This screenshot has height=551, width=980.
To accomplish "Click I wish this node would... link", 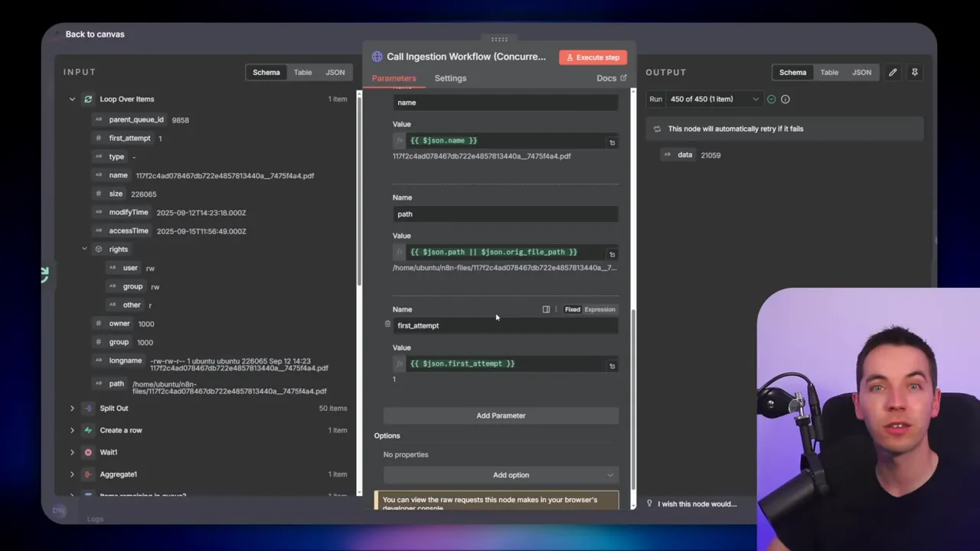I will 697,504.
